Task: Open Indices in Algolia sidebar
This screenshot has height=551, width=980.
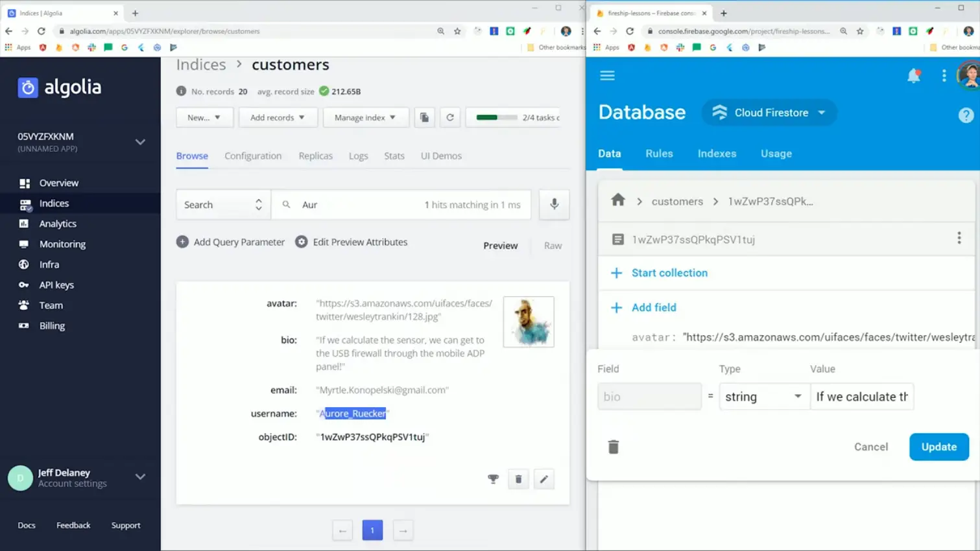Action: point(54,204)
